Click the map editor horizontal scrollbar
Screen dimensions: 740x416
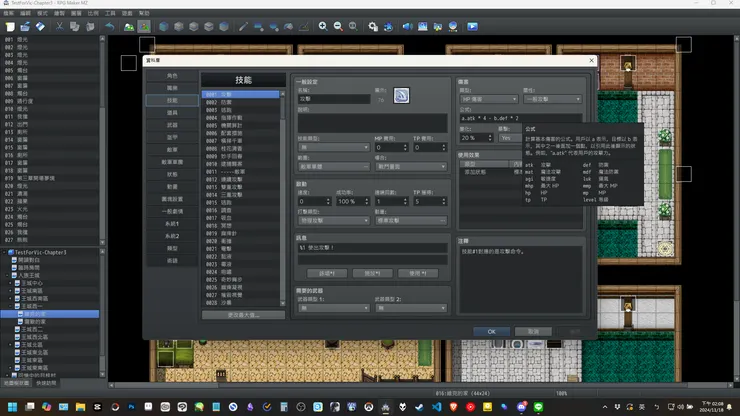(420, 385)
